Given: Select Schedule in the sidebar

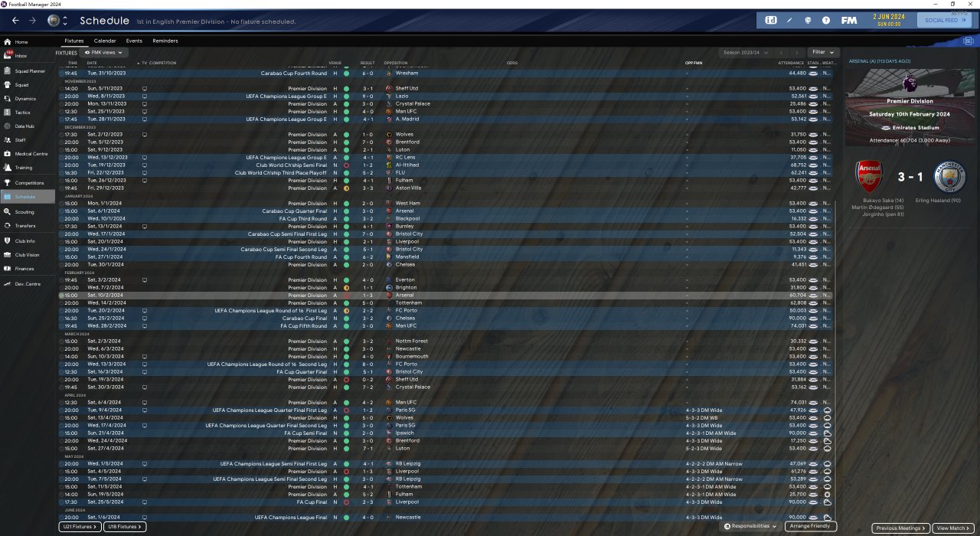Looking at the screenshot, I should point(28,197).
